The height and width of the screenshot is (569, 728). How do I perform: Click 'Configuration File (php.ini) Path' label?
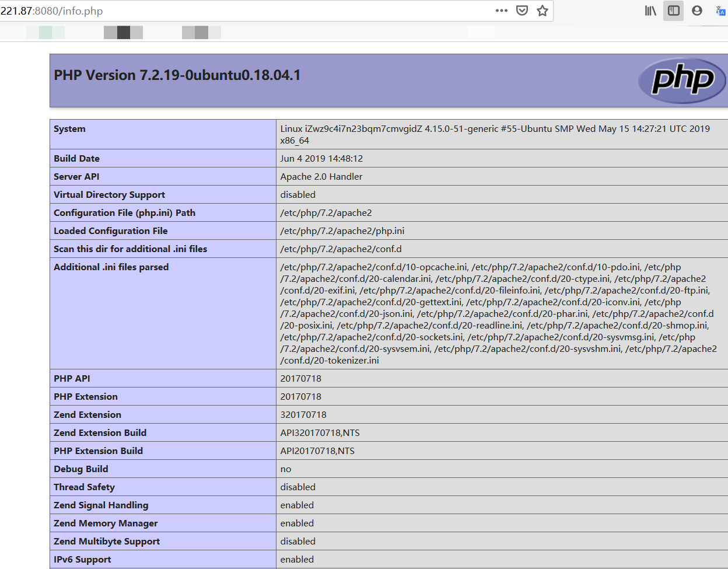(124, 213)
